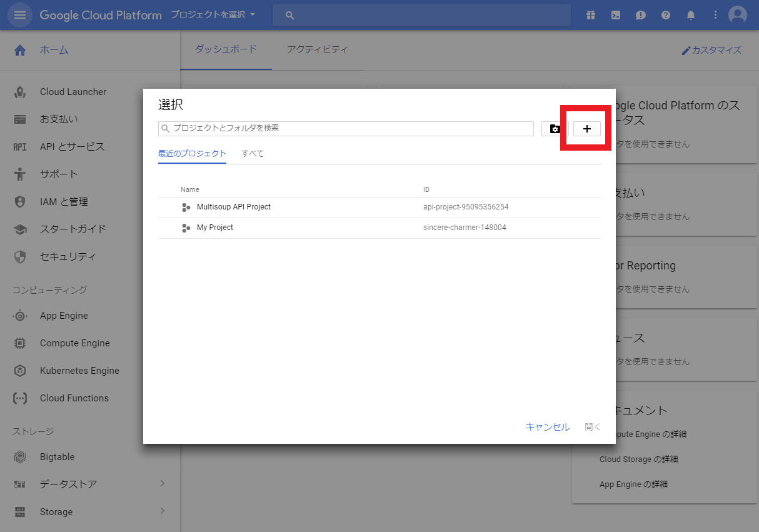Open your account avatar menu

737,14
